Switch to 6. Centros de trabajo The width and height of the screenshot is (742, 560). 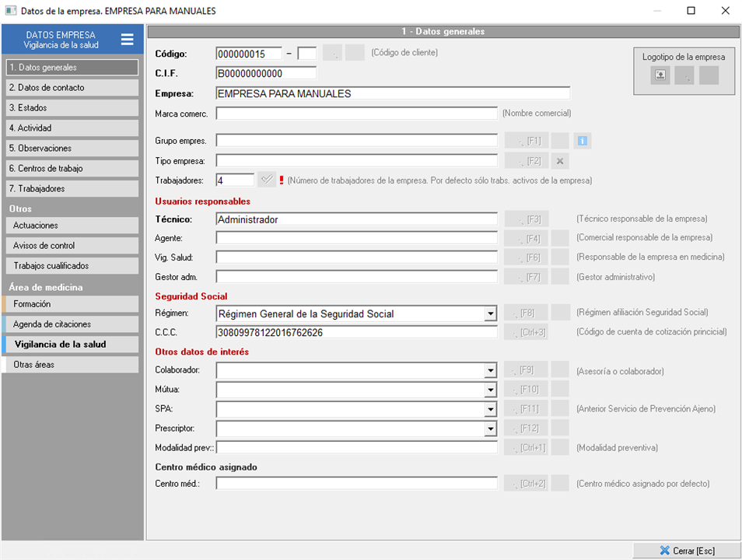pos(72,169)
